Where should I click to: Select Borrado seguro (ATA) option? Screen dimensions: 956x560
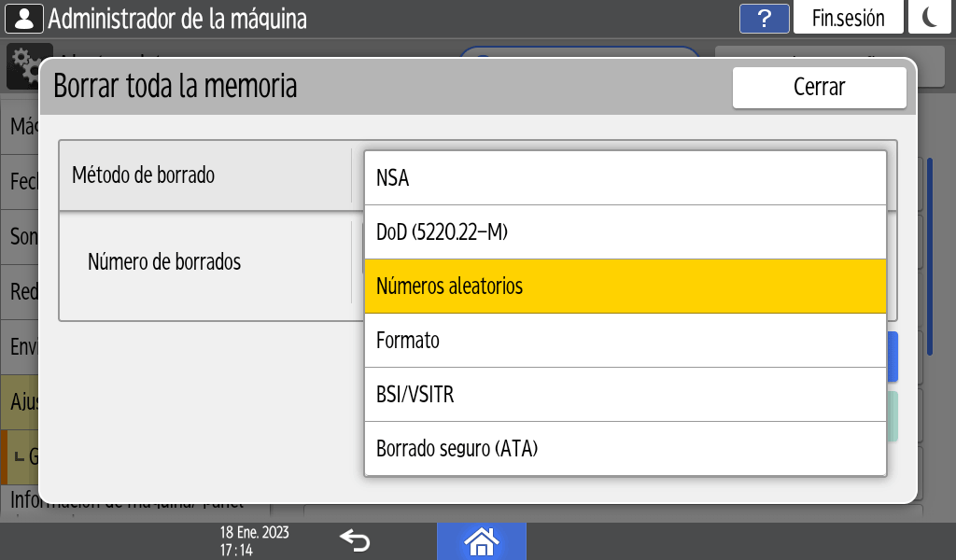[x=625, y=449]
